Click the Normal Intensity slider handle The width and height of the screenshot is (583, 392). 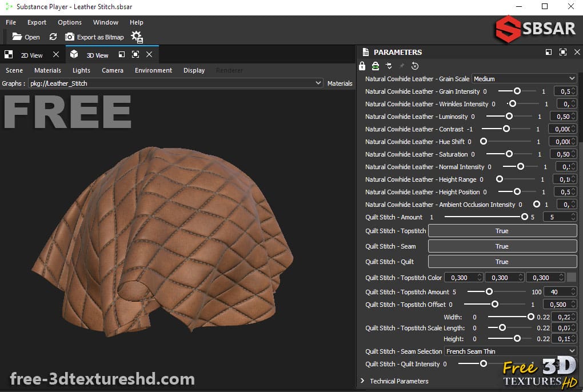[521, 166]
